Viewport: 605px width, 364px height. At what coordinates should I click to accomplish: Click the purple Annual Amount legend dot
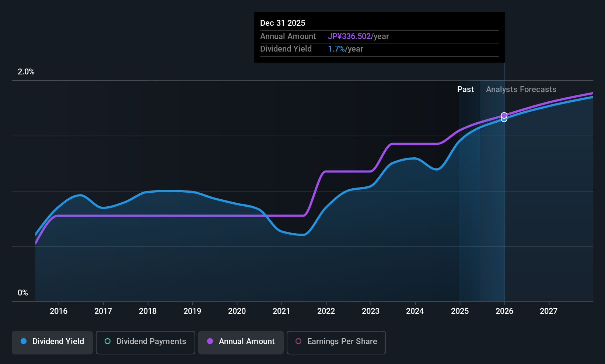pos(210,341)
